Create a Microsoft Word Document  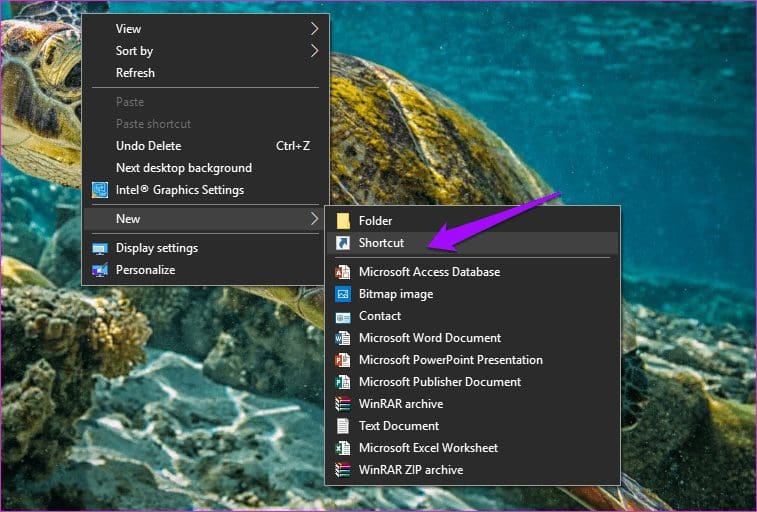[473, 338]
